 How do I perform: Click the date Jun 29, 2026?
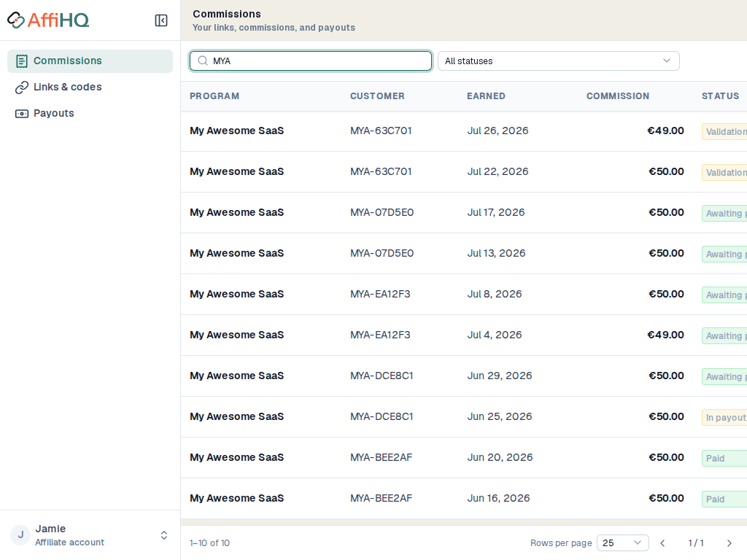point(500,376)
